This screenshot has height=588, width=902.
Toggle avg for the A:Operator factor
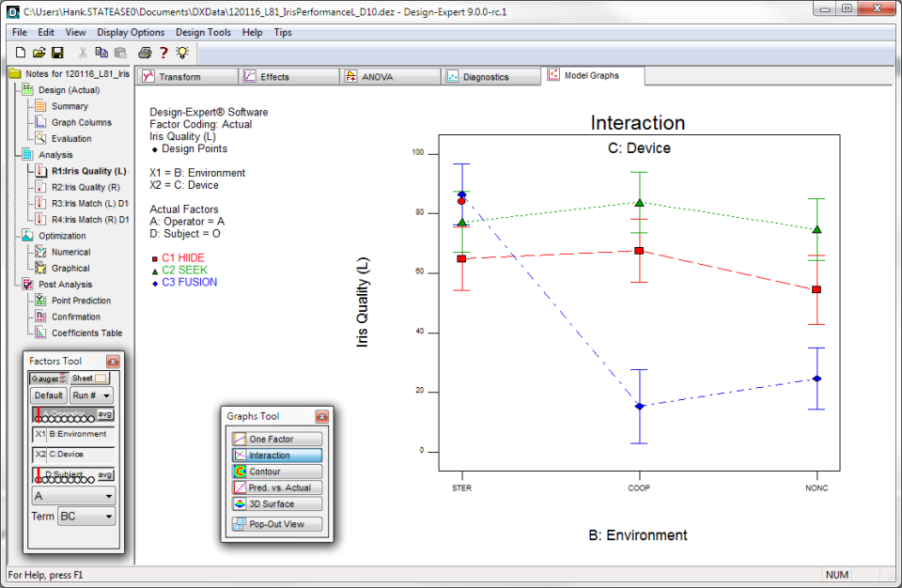105,414
